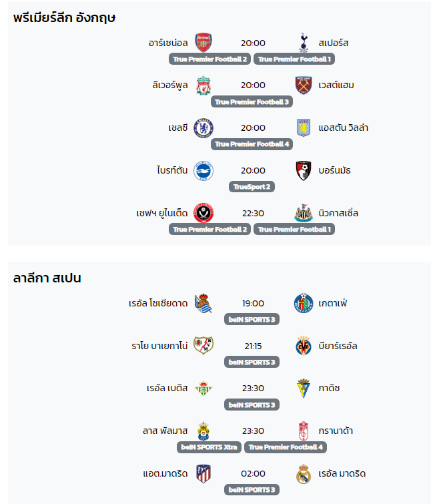The height and width of the screenshot is (504, 431).
Task: Click the Arsenal club crest
Action: click(x=203, y=43)
